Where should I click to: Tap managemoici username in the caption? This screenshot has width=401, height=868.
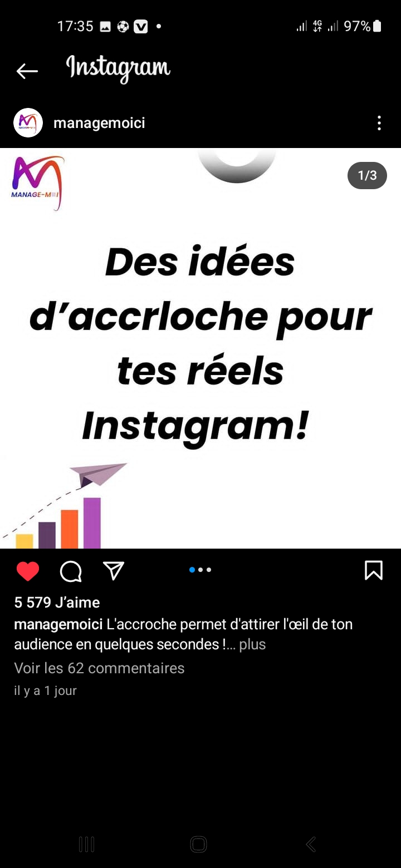[x=58, y=624]
